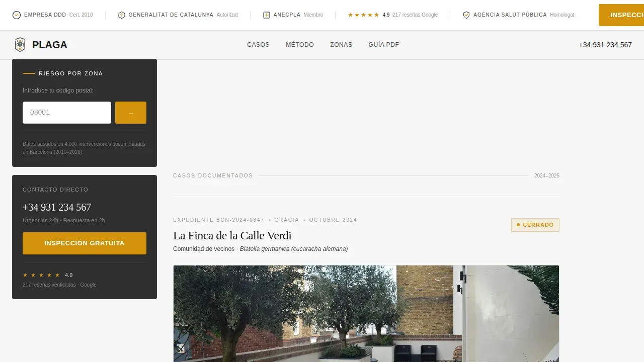Click the Generalitat de Catalunya shield icon
644x362 pixels.
point(122,15)
